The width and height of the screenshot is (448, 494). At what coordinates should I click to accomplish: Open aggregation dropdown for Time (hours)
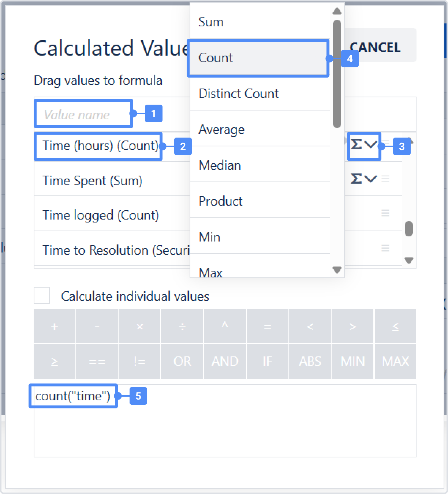(363, 145)
